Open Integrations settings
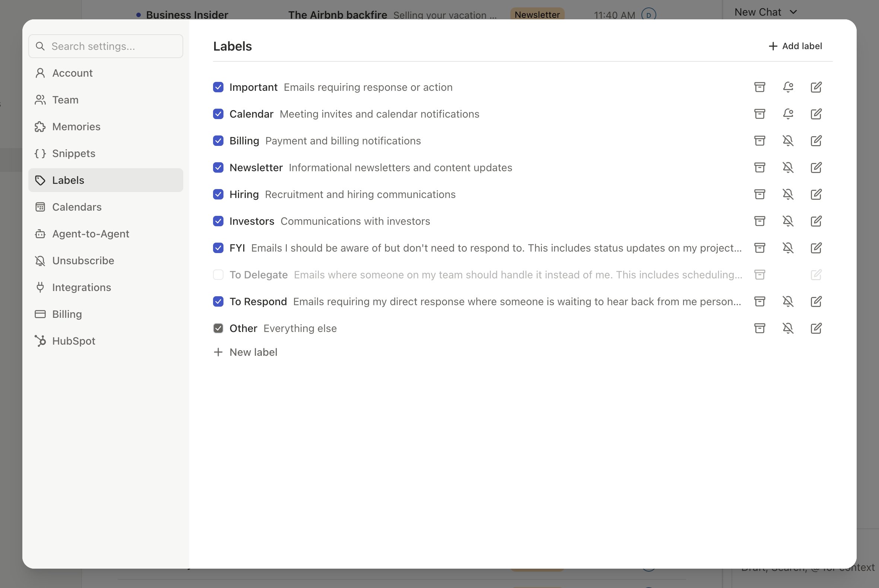This screenshot has width=879, height=588. (105, 287)
